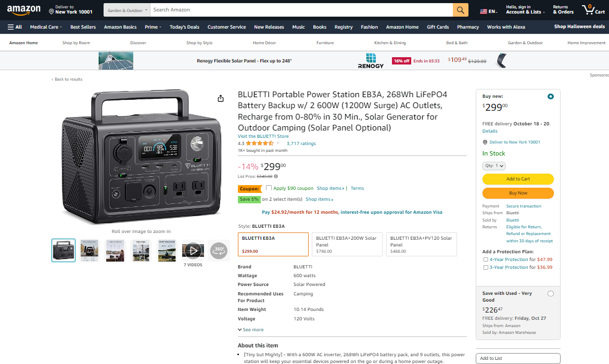Open Kitchen & Dining subnav tab
Viewport: 609px width, 364px height.
pyautogui.click(x=390, y=43)
